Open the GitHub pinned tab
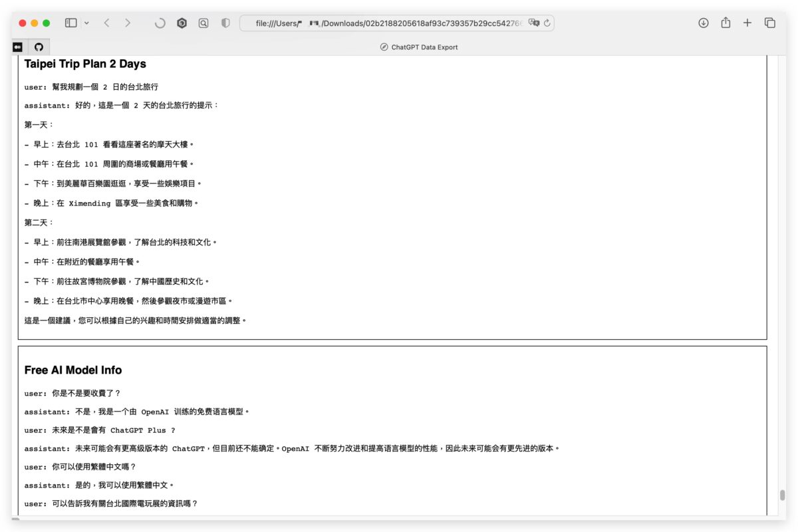The width and height of the screenshot is (798, 532). pos(39,47)
